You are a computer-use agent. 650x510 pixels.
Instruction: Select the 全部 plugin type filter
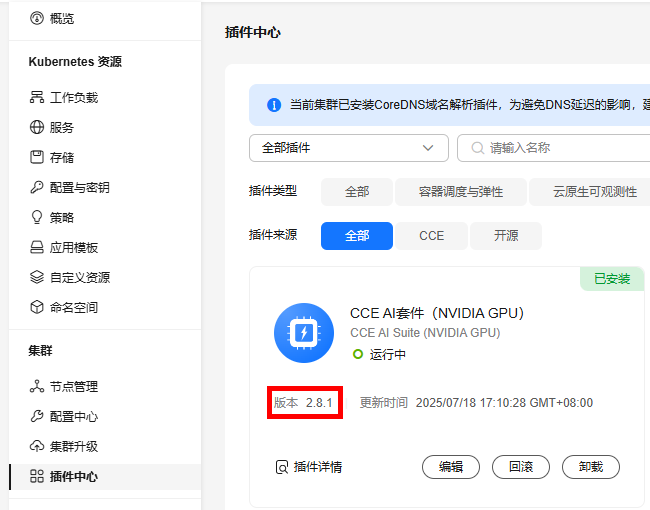click(357, 192)
